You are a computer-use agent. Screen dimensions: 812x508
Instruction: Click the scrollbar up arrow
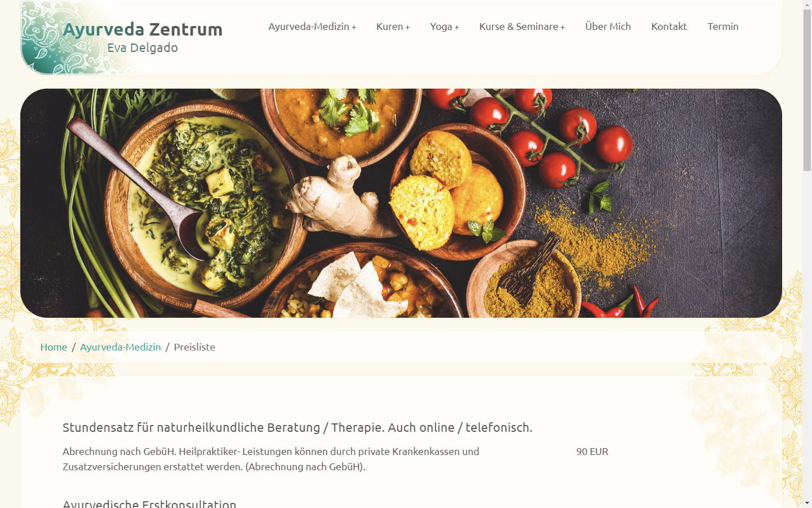click(807, 5)
